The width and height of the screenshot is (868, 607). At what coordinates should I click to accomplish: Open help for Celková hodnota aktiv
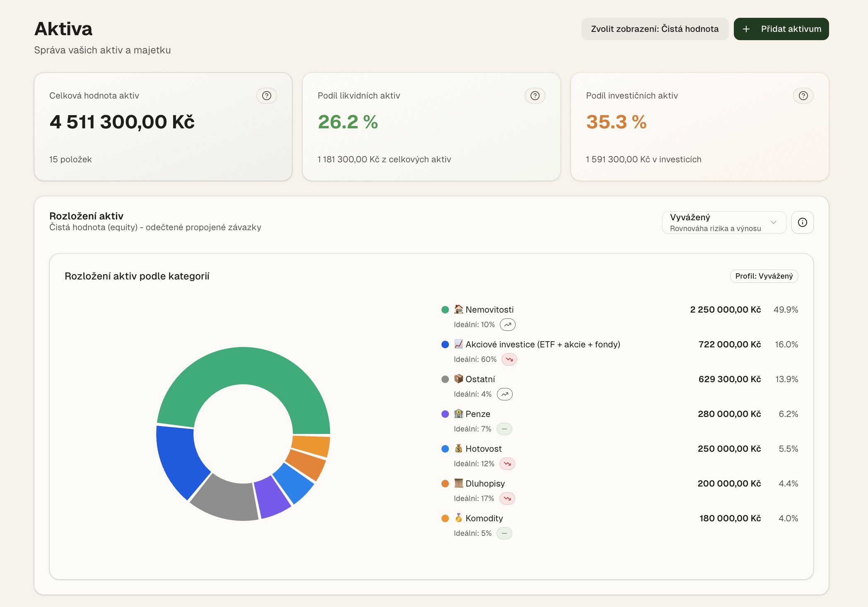click(267, 96)
